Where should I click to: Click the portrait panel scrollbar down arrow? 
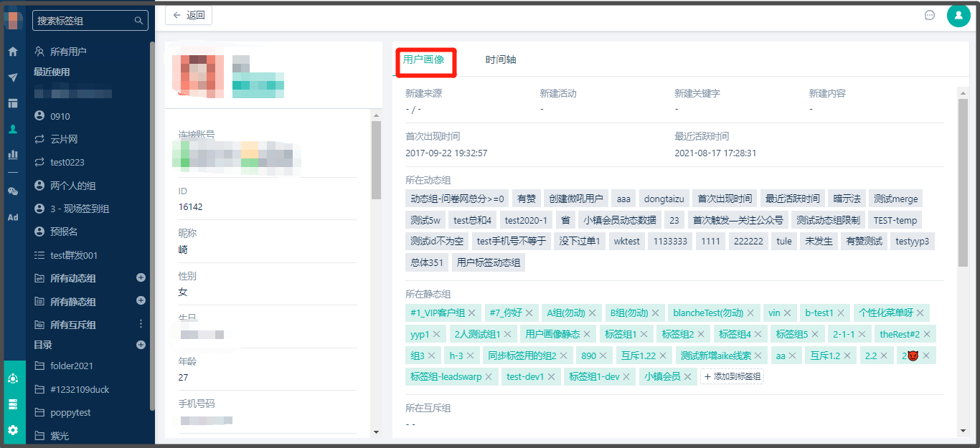click(963, 431)
